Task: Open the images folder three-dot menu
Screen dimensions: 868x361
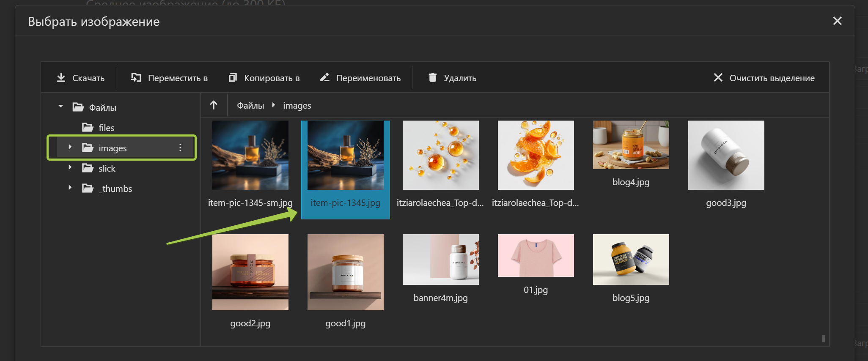Action: [180, 148]
